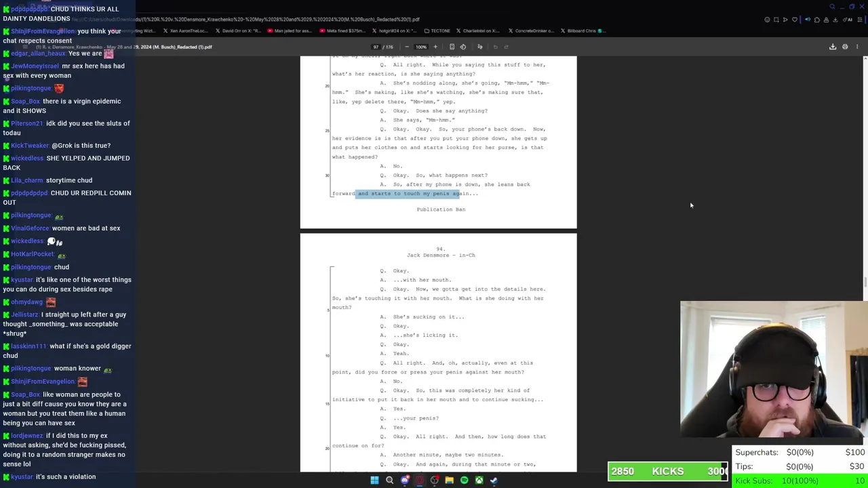The width and height of the screenshot is (868, 488).
Task: Click the 'Publication Ban' text on page
Action: pos(441,209)
